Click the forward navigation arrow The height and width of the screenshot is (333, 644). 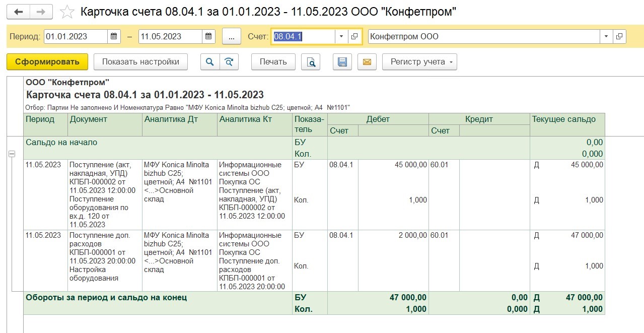click(42, 12)
